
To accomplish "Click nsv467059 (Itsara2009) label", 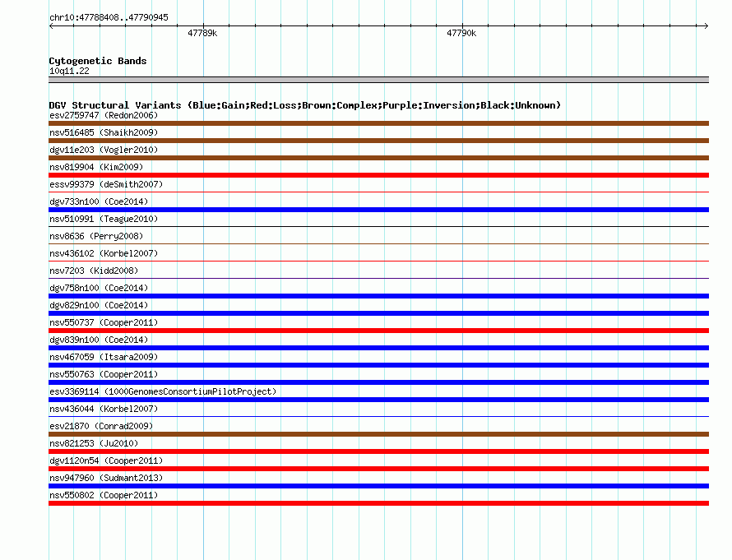I will click(104, 357).
